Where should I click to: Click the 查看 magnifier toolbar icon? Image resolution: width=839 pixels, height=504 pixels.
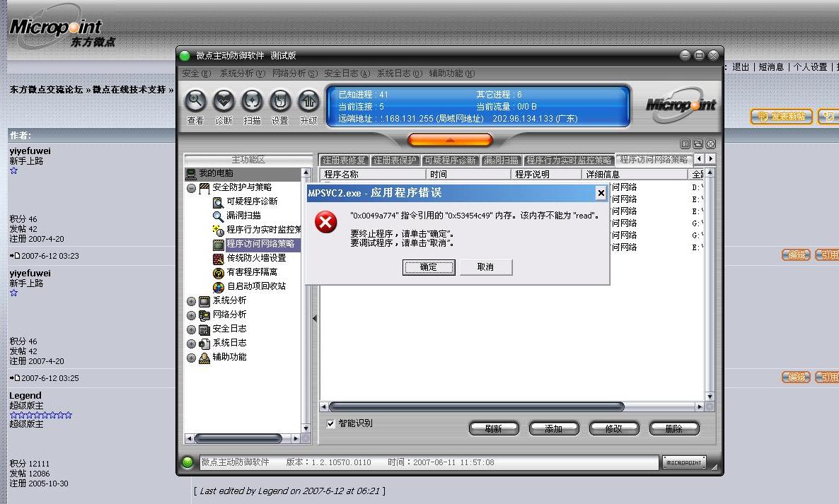pos(196,102)
